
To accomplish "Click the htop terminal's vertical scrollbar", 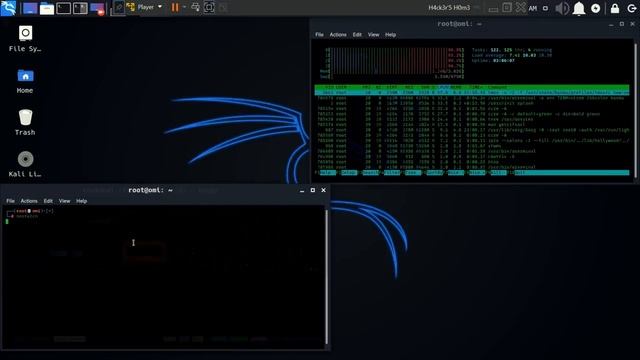I will [x=635, y=110].
